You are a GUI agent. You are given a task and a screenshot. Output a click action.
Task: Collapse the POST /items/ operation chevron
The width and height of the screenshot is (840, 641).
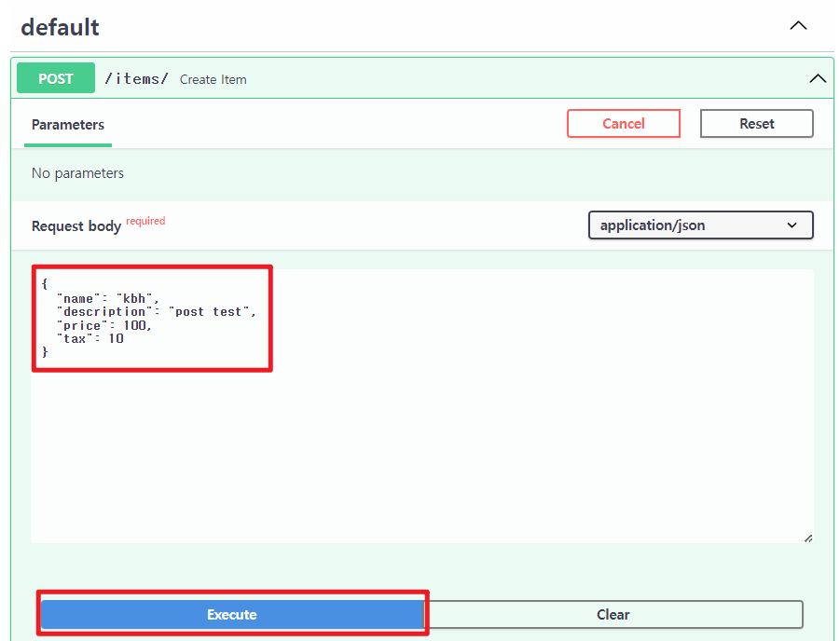(818, 78)
